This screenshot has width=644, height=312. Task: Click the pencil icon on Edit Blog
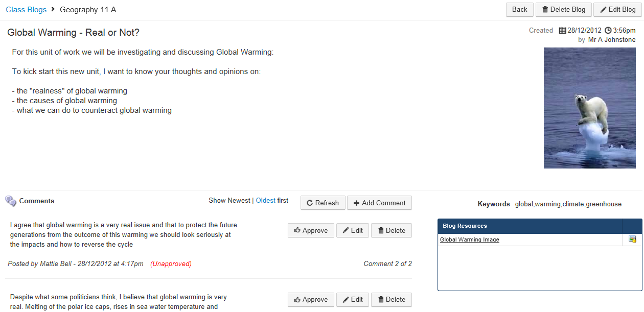click(604, 10)
